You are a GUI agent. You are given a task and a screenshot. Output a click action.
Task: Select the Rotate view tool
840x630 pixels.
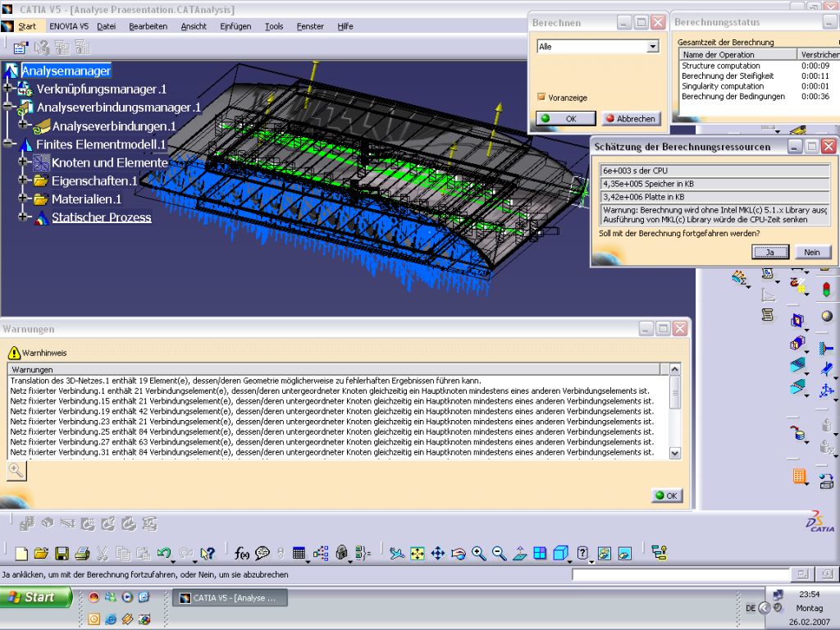click(458, 554)
